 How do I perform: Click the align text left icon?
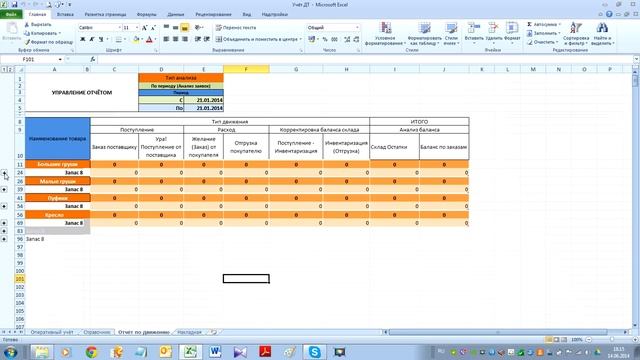166,39
